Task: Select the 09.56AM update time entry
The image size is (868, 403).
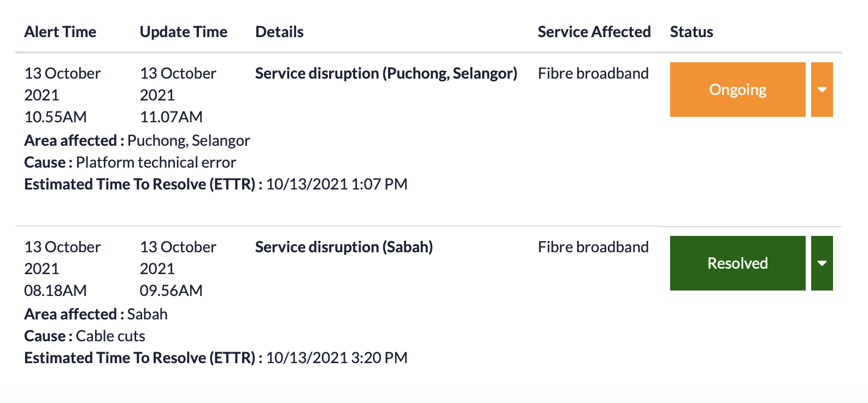Action: coord(171,291)
